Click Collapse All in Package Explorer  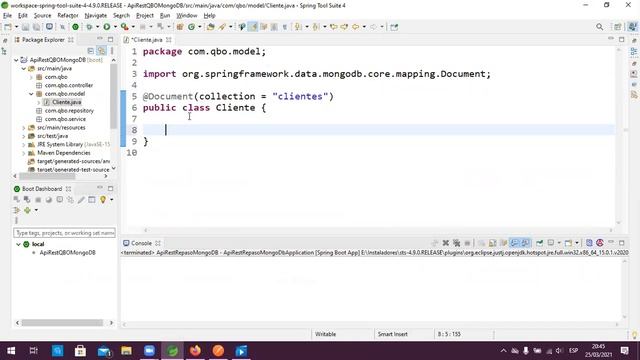click(x=91, y=51)
